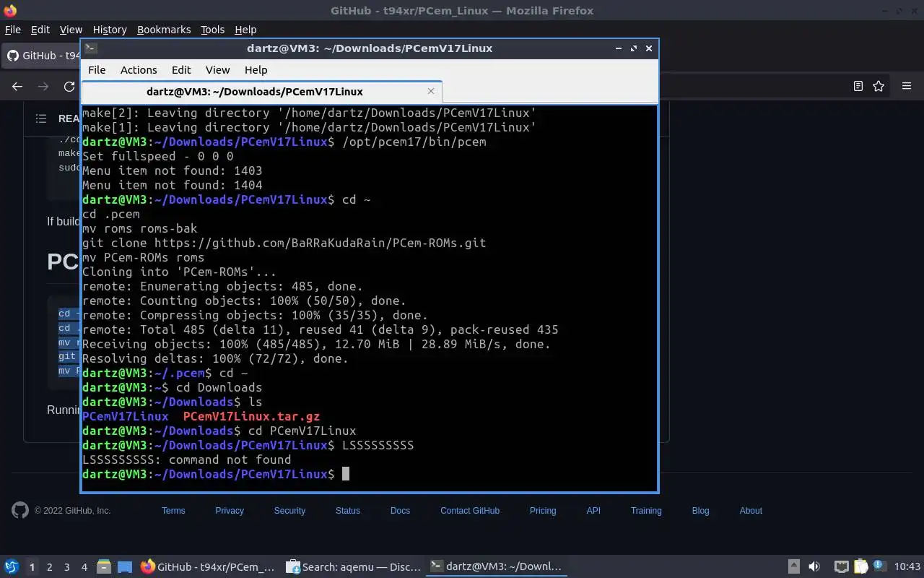Click the GitHub logo in the page footer
The height and width of the screenshot is (578, 924).
[20, 510]
